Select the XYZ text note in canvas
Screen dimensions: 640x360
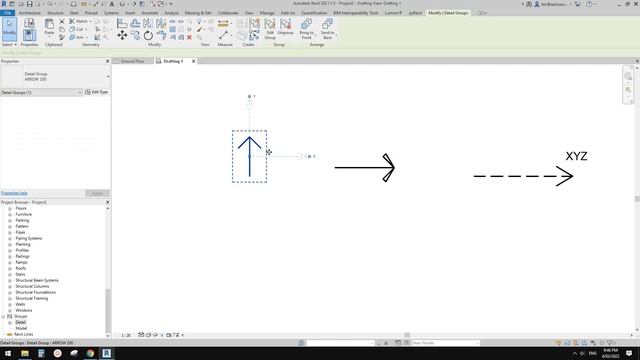click(x=576, y=156)
